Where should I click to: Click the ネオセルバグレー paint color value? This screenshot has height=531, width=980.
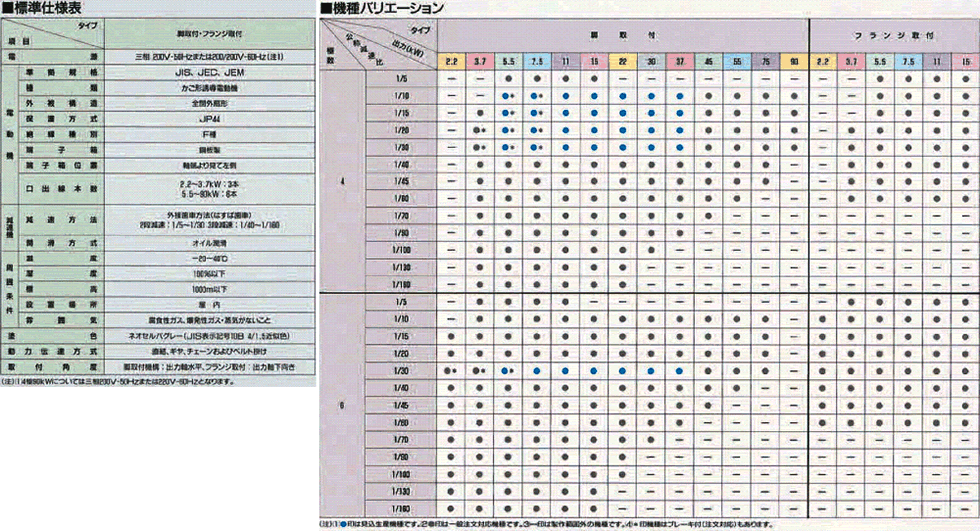pyautogui.click(x=209, y=338)
